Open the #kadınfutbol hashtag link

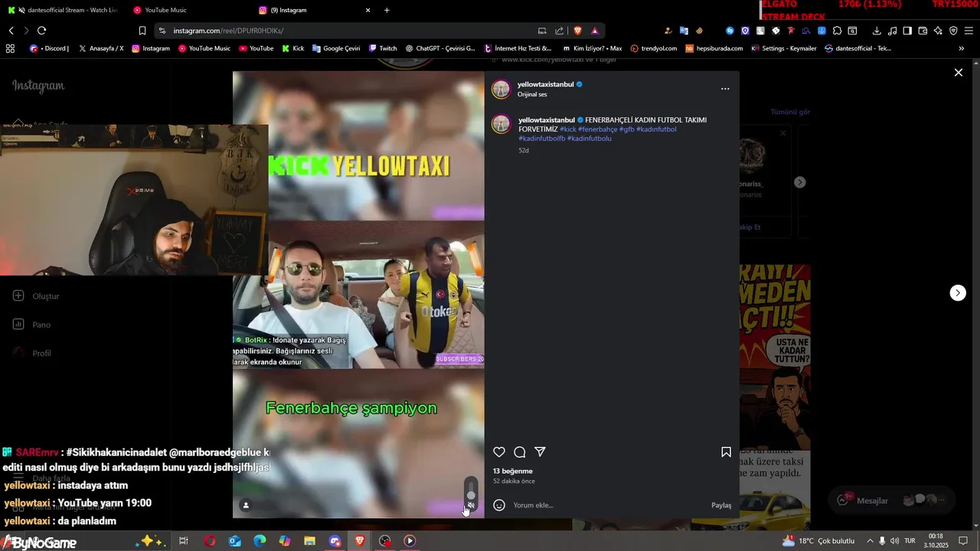656,129
